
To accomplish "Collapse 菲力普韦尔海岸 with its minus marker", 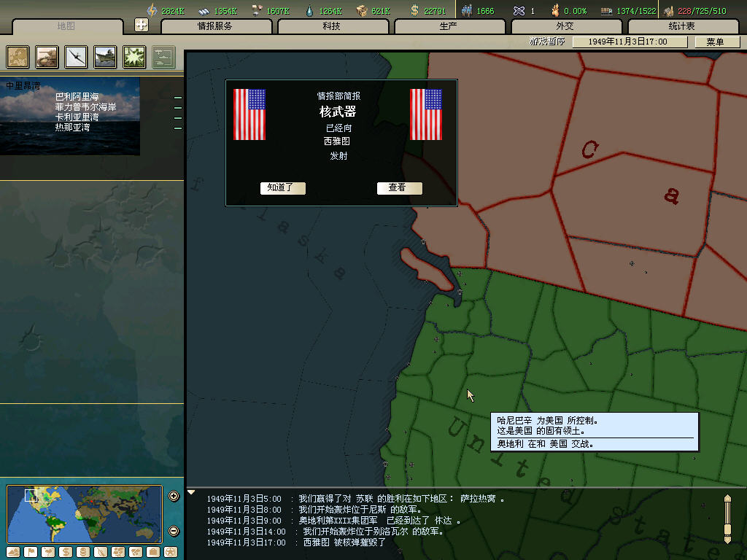I will [x=178, y=108].
